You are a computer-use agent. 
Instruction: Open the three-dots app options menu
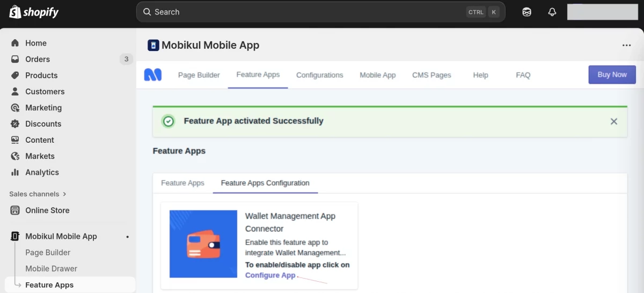(x=626, y=46)
